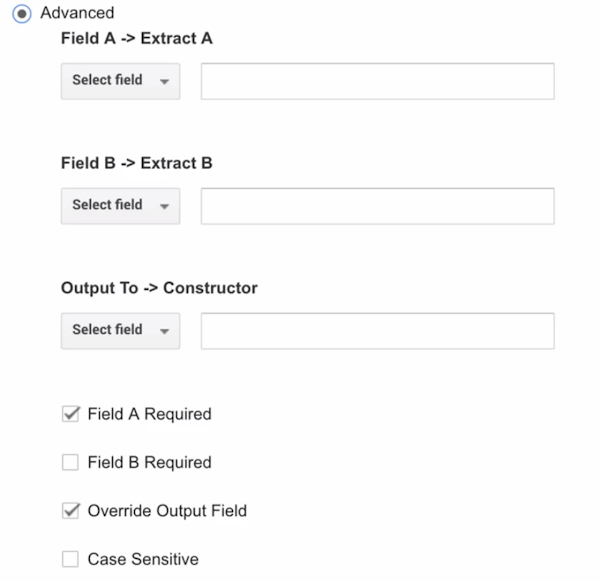The image size is (600, 581).
Task: Open the Field A Select field dropdown
Action: point(120,81)
